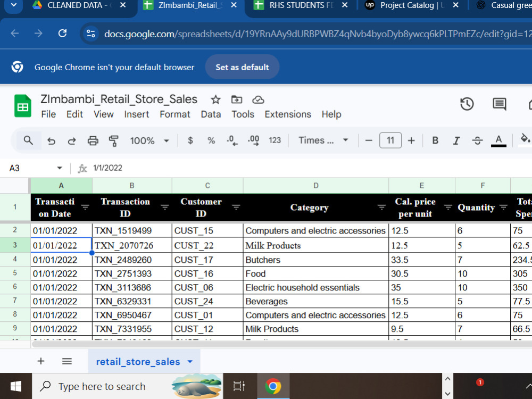Open the Insert menu
The width and height of the screenshot is (532, 399).
(x=136, y=114)
